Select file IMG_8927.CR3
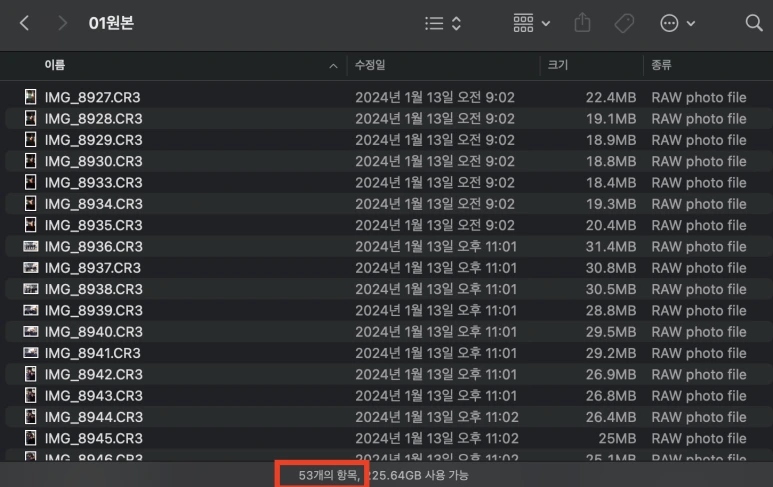Image resolution: width=773 pixels, height=487 pixels. (x=93, y=97)
